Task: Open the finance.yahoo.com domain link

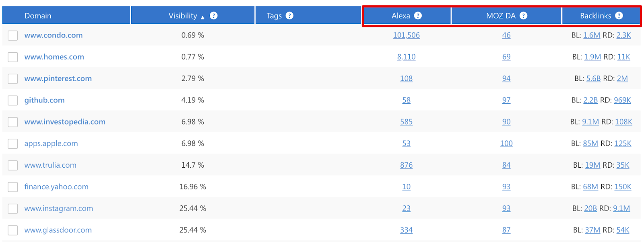Action: tap(56, 187)
